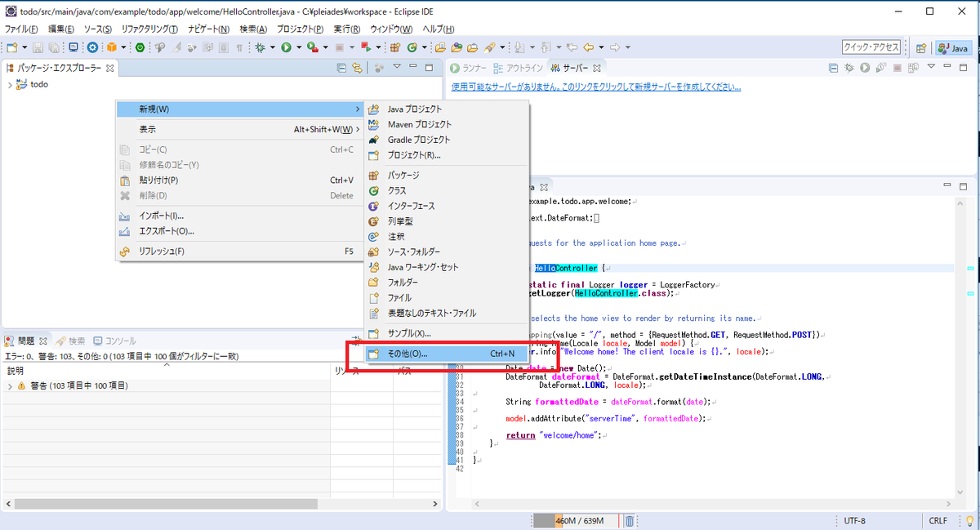Viewport: 980px width, 530px height.
Task: Click the Java perspective button
Action: pos(953,47)
